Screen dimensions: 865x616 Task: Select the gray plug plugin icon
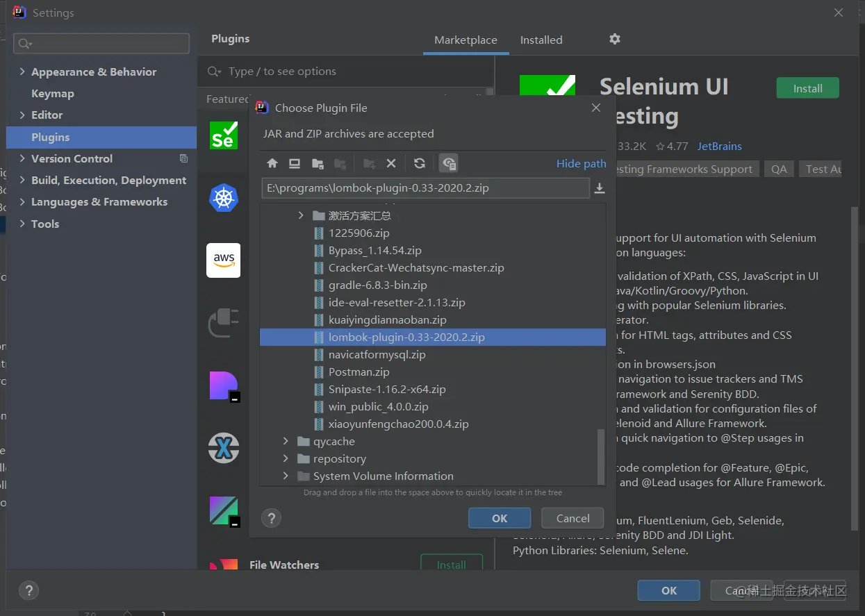coord(224,323)
